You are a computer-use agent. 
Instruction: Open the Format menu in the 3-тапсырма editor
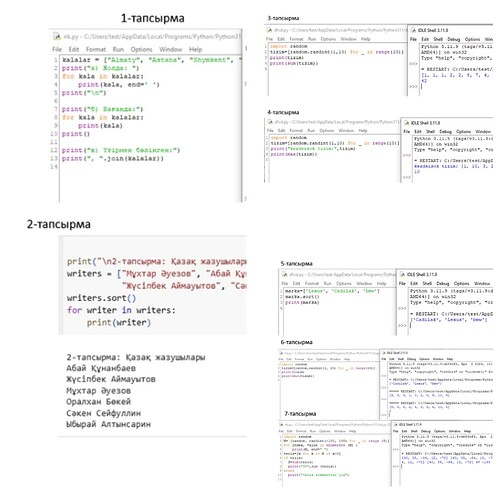[296, 39]
